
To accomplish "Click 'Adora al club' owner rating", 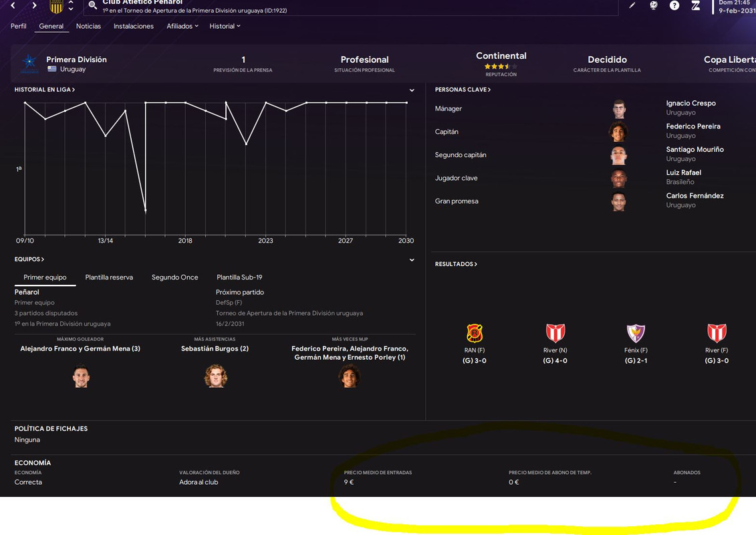I will [x=199, y=482].
